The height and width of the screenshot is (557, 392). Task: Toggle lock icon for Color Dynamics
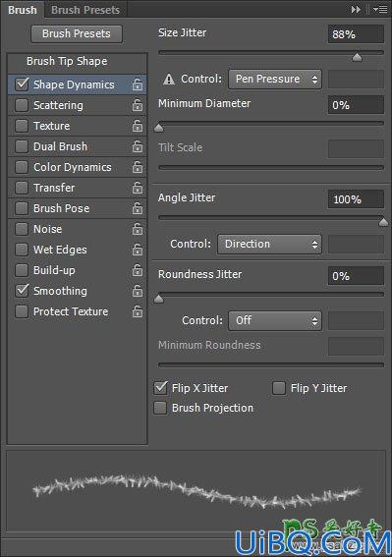point(138,167)
